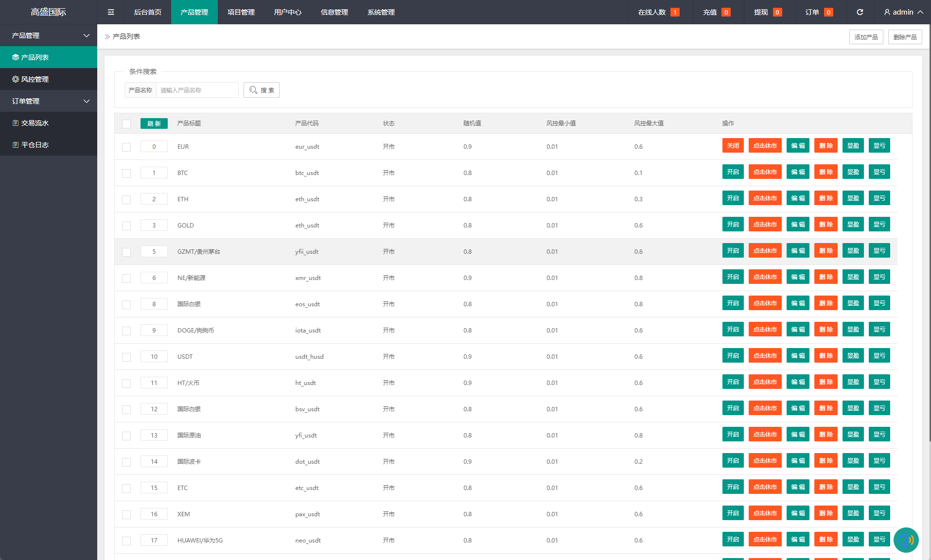
Task: Click the 删除产品 button
Action: pyautogui.click(x=905, y=37)
